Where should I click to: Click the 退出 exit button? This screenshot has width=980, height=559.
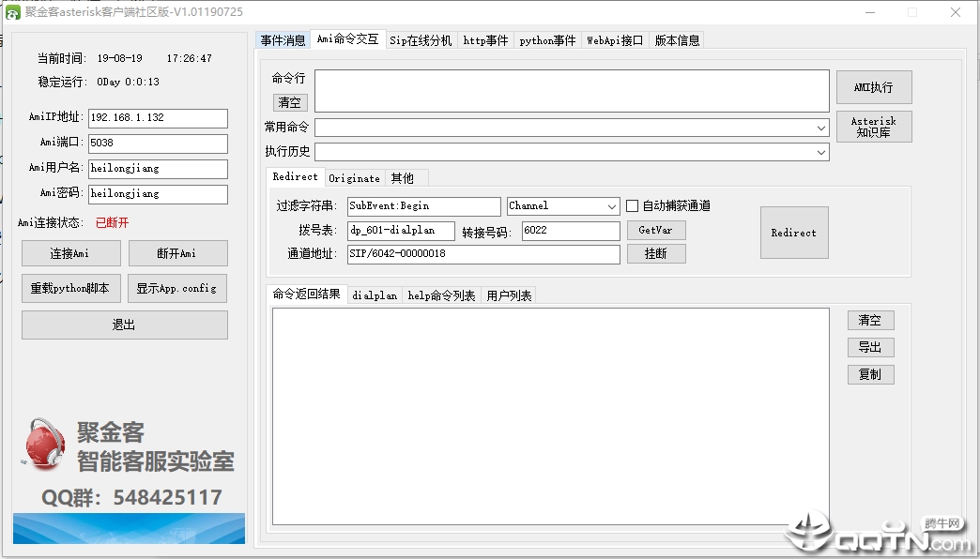[124, 325]
